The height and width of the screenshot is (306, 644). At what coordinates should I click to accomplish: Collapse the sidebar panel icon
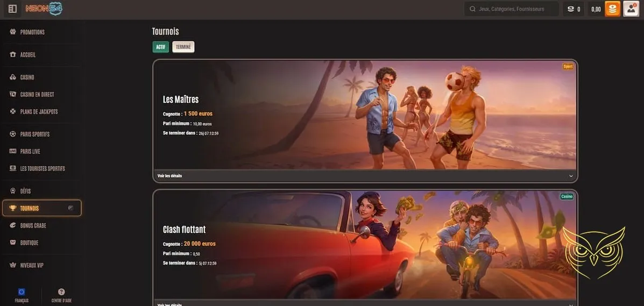[x=13, y=9]
